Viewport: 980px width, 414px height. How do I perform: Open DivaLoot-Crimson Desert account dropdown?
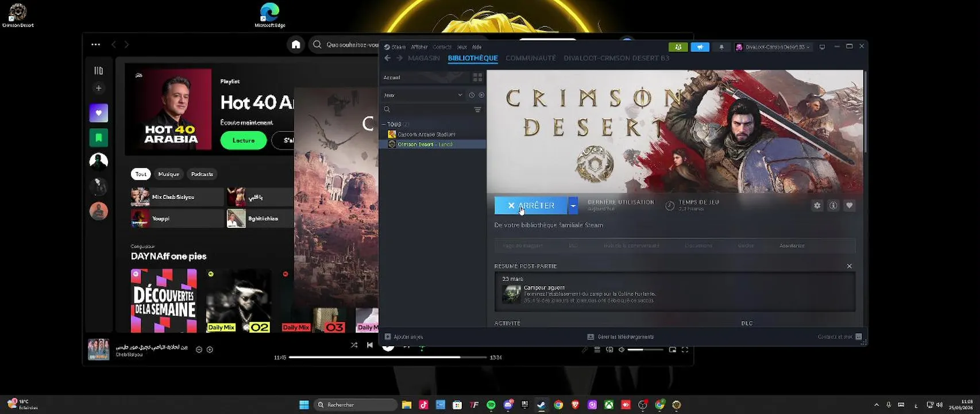[773, 47]
